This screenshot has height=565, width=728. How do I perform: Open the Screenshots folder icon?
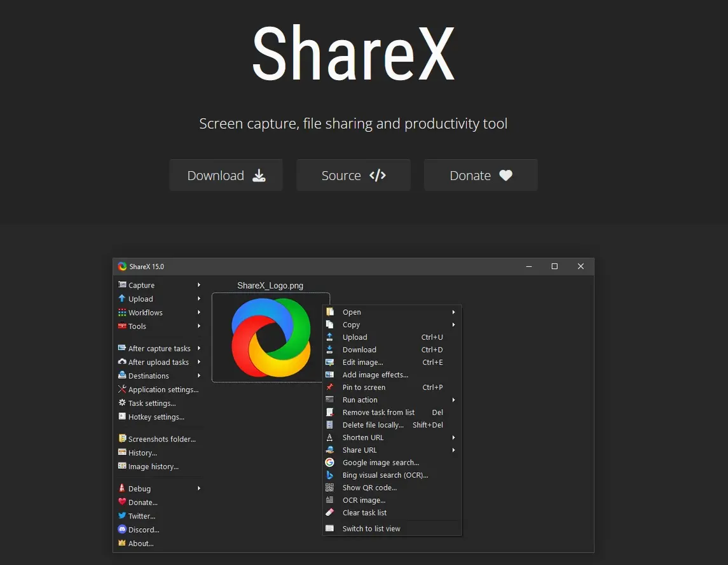122,439
